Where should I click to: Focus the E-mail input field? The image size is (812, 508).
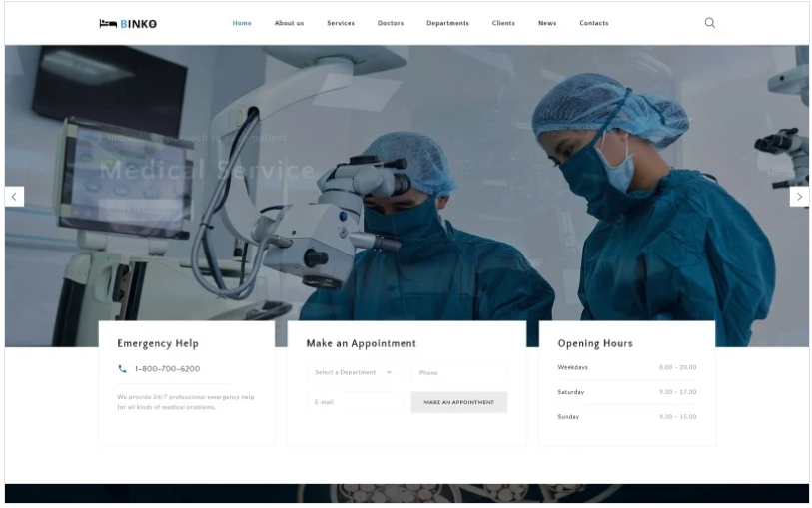point(354,402)
